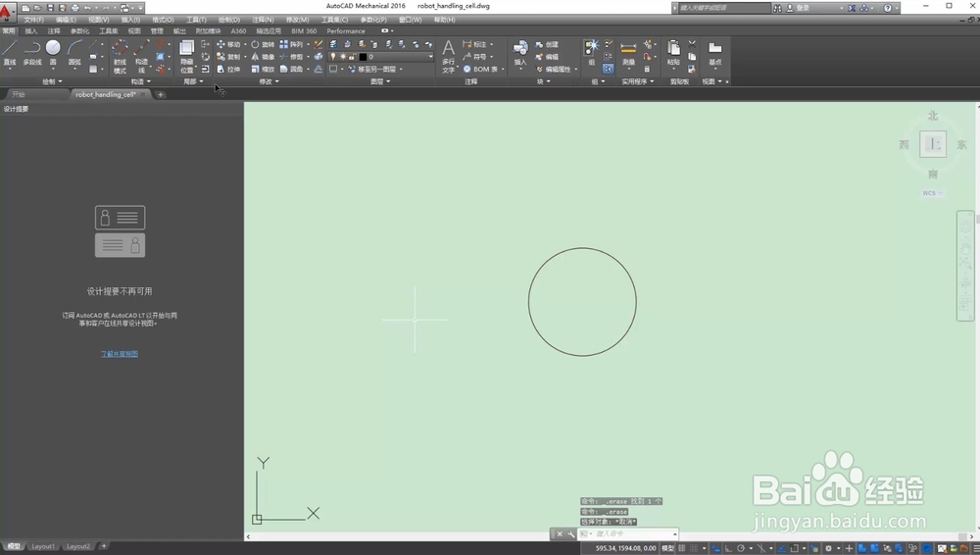Image resolution: width=980 pixels, height=555 pixels.
Task: Select the 直线 (Line) tool
Action: point(10,53)
